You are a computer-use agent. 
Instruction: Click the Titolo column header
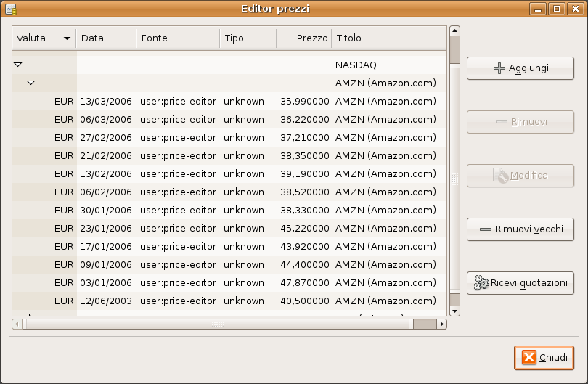(x=388, y=38)
